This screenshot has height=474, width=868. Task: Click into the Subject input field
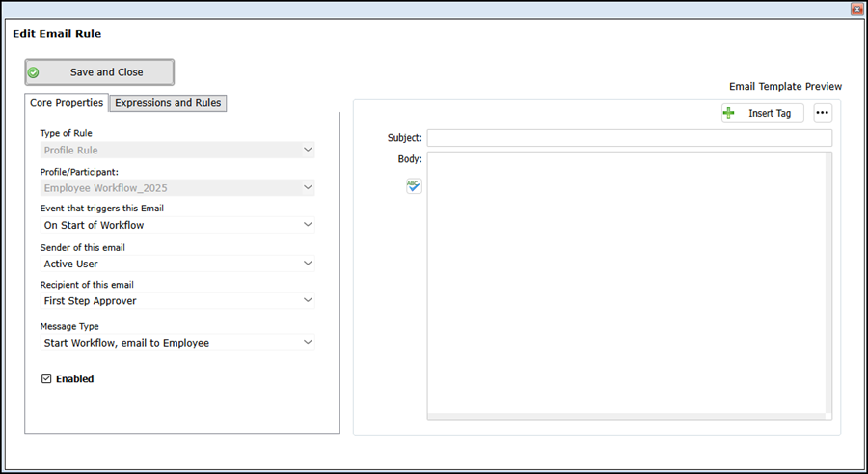click(629, 138)
